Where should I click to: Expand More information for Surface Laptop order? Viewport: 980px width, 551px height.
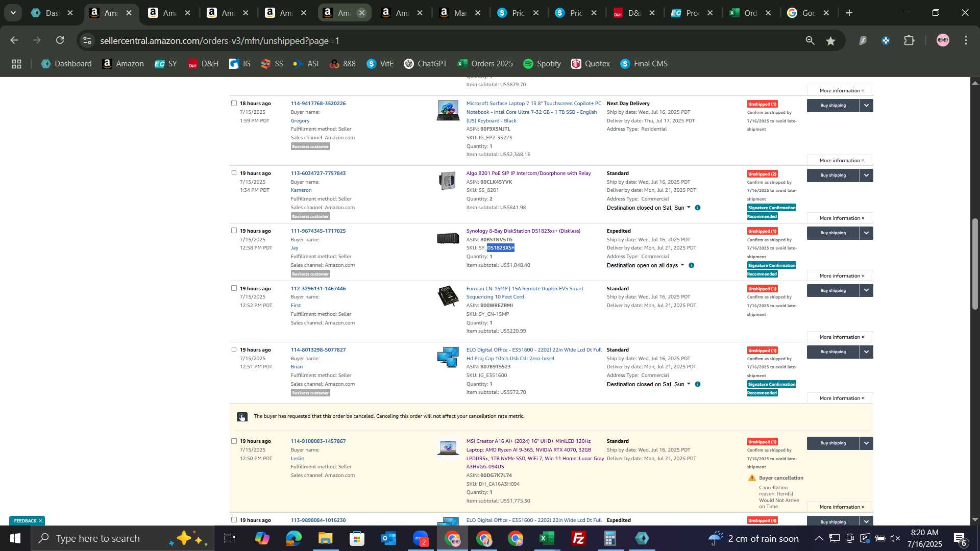[x=840, y=161]
